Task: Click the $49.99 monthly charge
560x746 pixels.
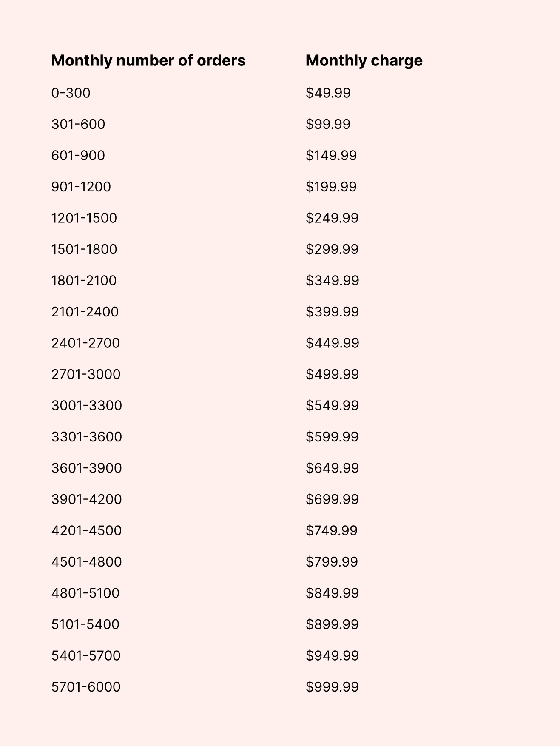Action: pos(328,93)
